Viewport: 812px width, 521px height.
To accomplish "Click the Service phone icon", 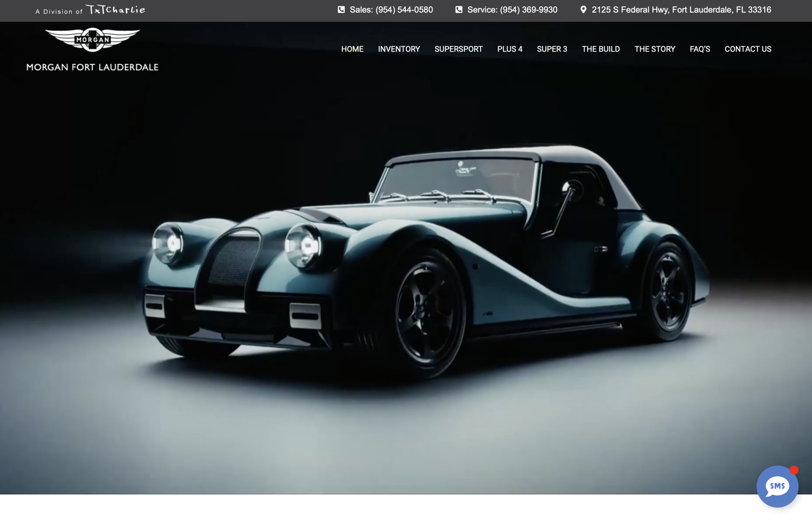I will point(458,10).
